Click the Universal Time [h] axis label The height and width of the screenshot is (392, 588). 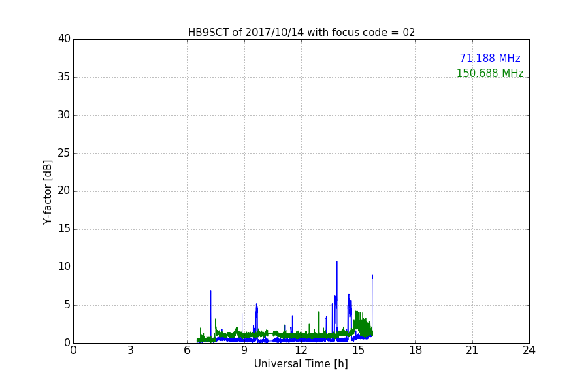301,364
